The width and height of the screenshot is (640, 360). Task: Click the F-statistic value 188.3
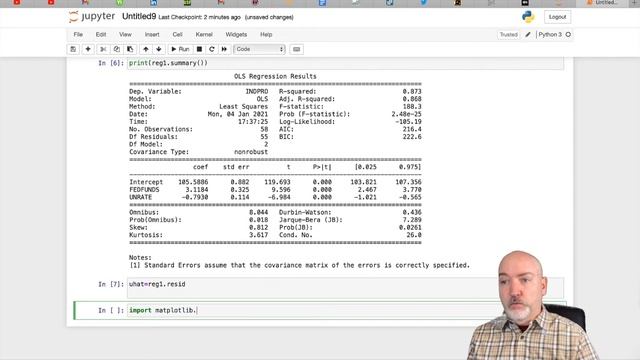coord(412,107)
